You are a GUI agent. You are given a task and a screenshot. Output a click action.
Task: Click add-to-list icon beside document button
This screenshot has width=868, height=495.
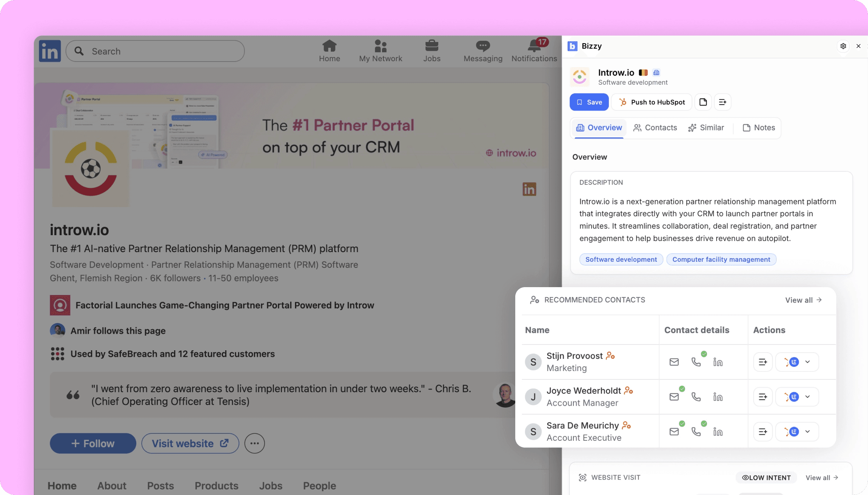click(722, 102)
